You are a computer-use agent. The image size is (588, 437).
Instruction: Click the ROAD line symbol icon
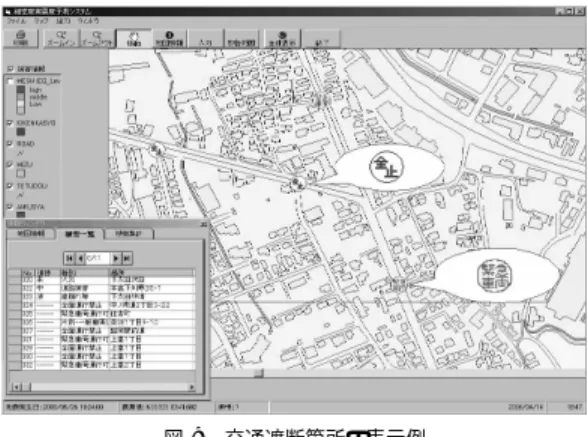[21, 153]
